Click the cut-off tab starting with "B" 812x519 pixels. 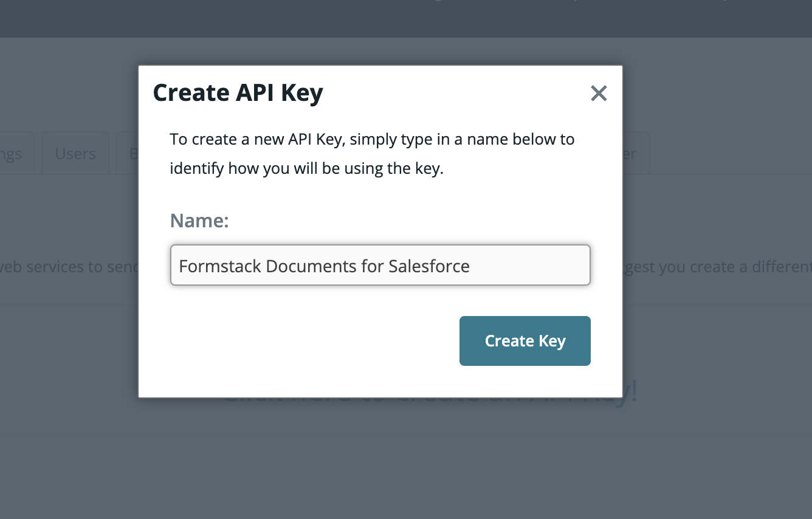pyautogui.click(x=129, y=154)
